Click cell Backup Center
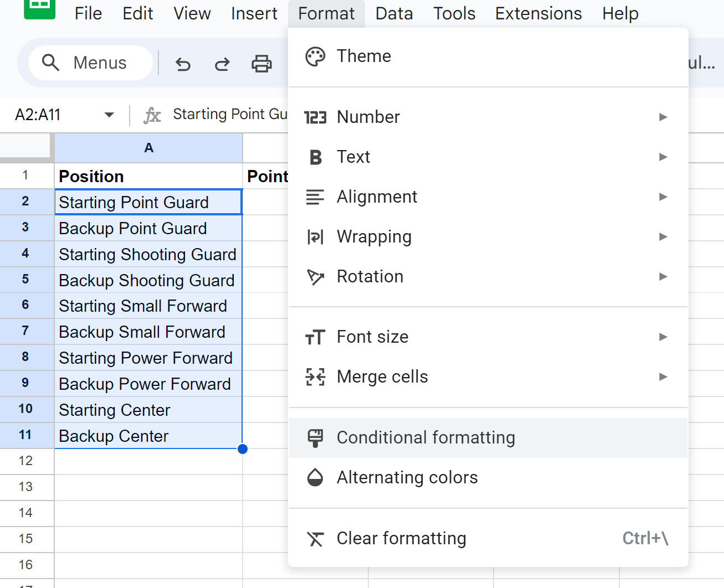 [x=148, y=436]
